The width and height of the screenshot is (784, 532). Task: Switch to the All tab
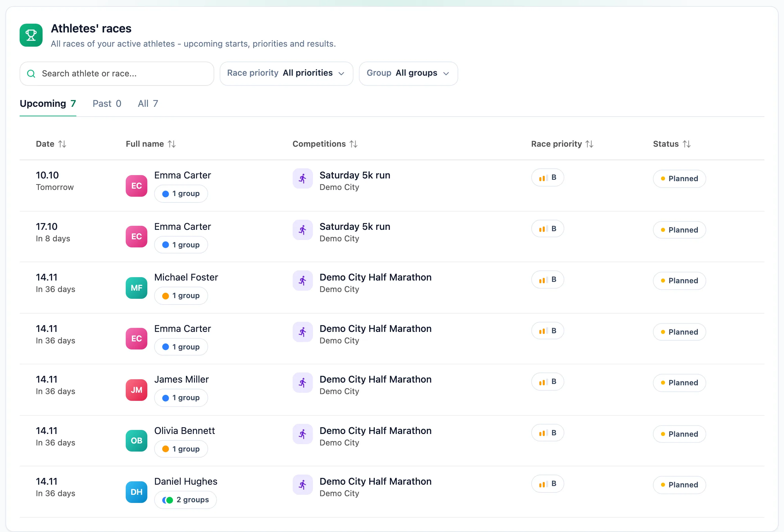pos(148,104)
